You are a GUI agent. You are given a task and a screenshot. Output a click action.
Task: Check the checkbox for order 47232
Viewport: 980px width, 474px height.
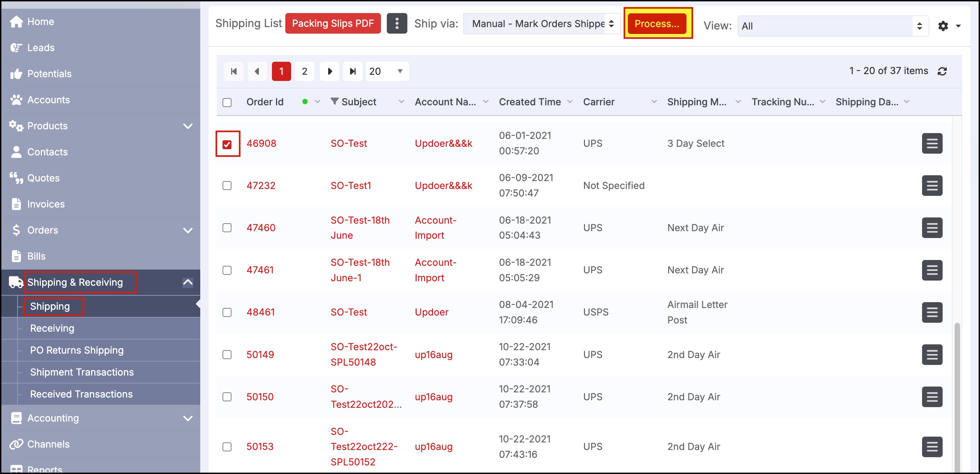(x=227, y=186)
